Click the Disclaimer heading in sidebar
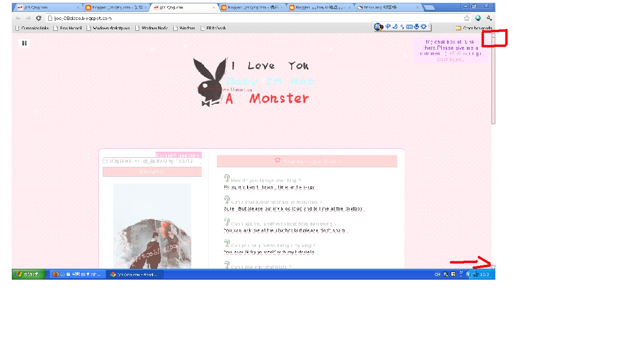 coord(152,172)
